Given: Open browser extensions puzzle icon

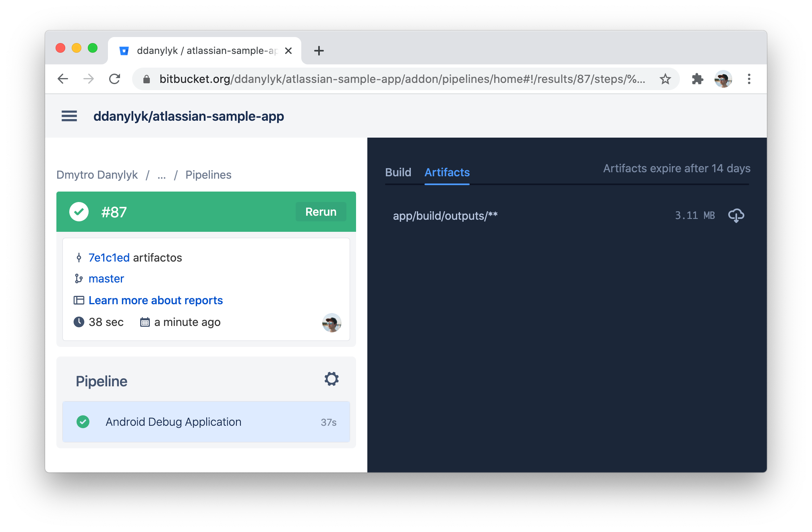Looking at the screenshot, I should pyautogui.click(x=697, y=79).
